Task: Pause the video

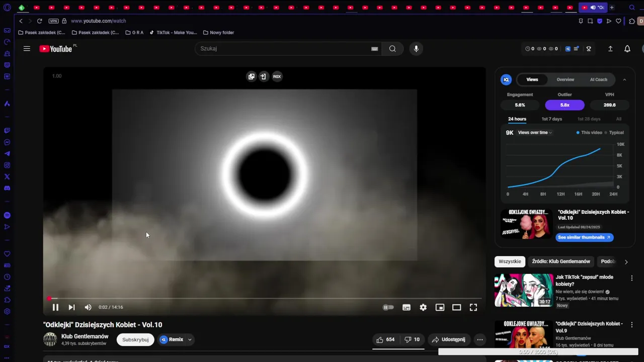Action: 55,307
